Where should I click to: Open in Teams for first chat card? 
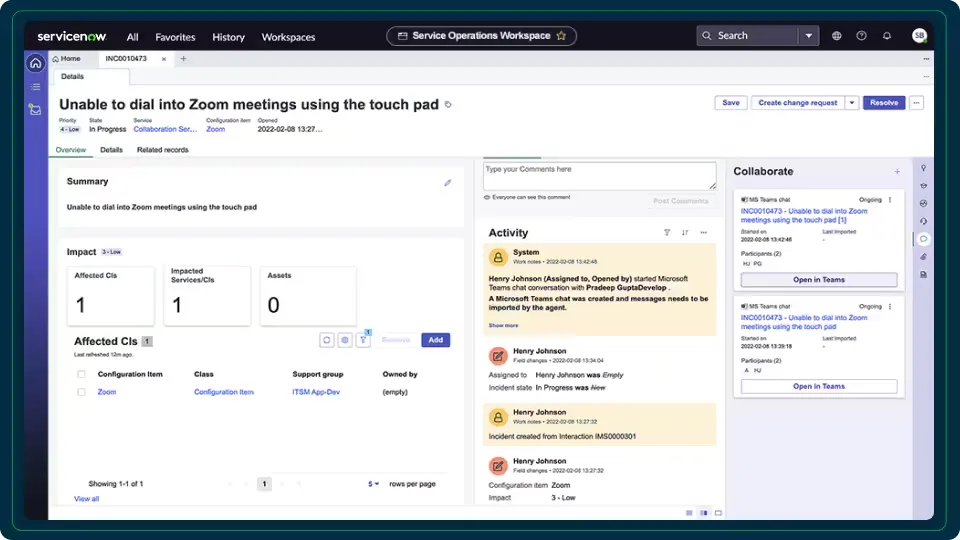pyautogui.click(x=819, y=280)
